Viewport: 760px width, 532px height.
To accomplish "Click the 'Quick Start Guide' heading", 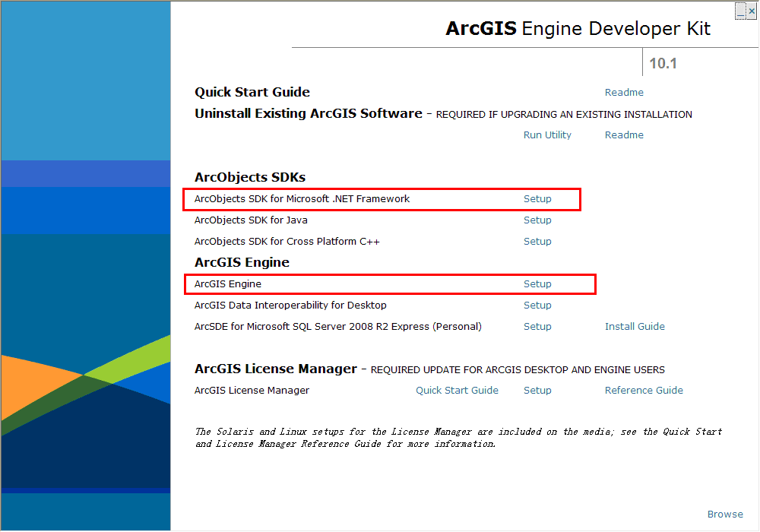I will (252, 92).
